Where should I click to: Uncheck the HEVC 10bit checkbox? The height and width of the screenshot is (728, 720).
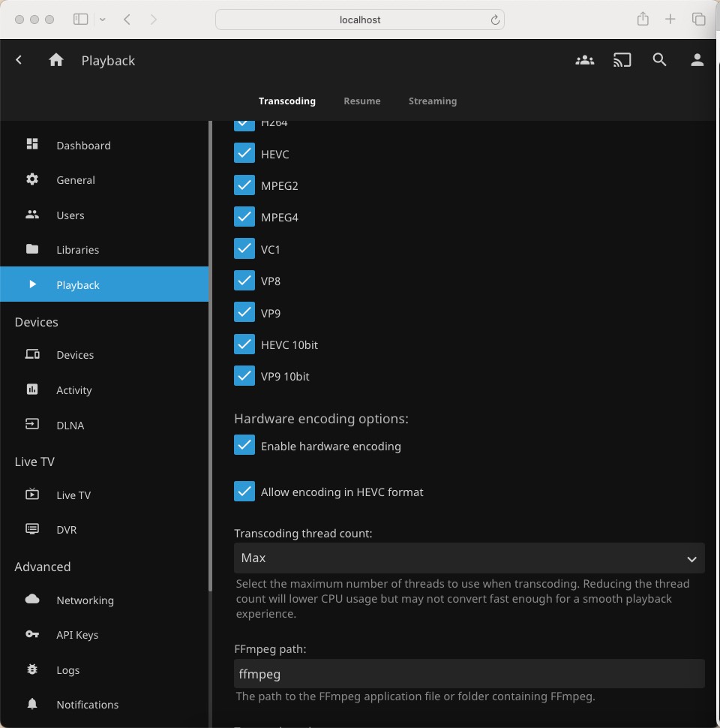[x=244, y=344]
